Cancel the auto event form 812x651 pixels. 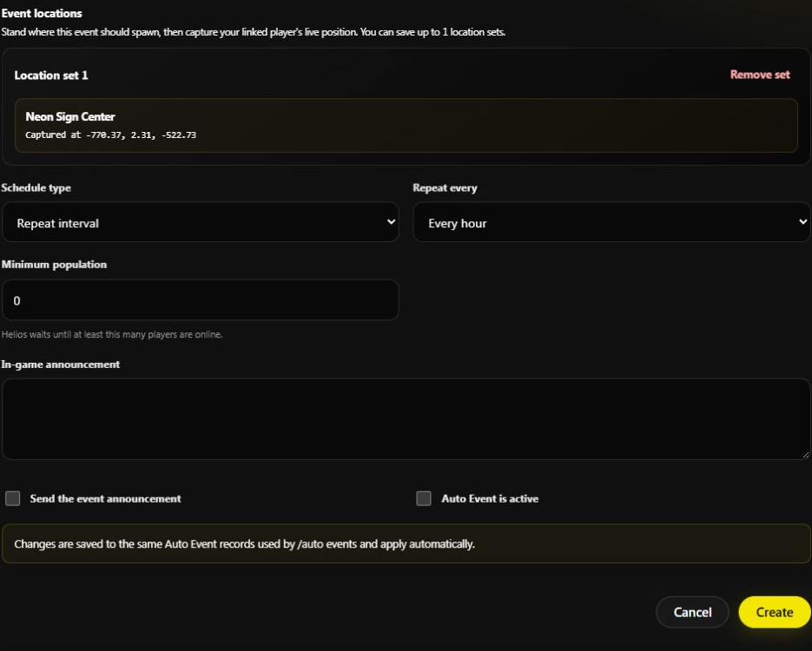click(692, 612)
